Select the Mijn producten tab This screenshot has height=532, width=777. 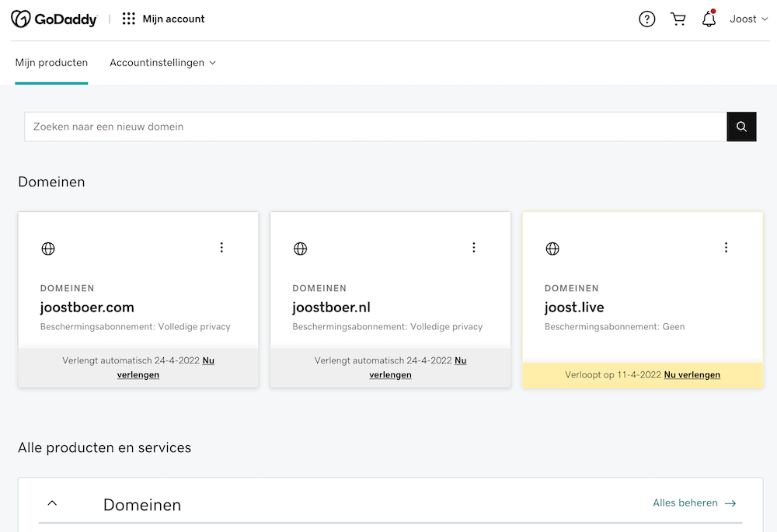pyautogui.click(x=51, y=62)
